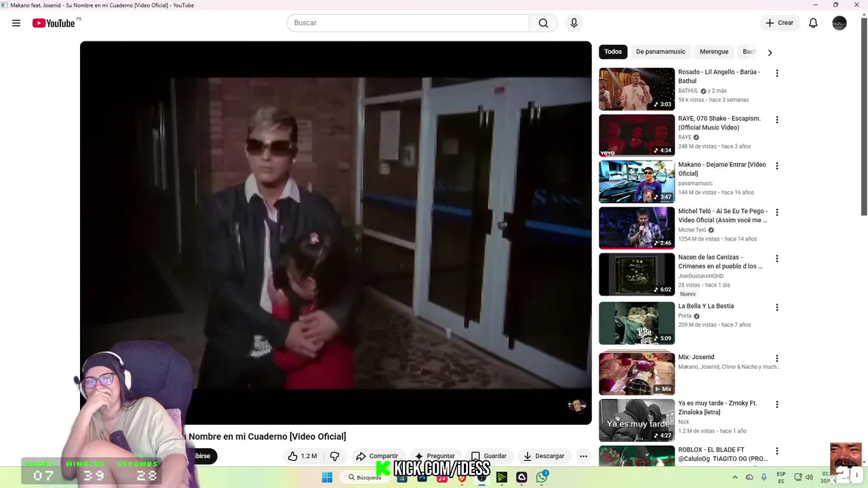This screenshot has height=488, width=868.
Task: Open the account avatar menu
Action: tap(840, 23)
